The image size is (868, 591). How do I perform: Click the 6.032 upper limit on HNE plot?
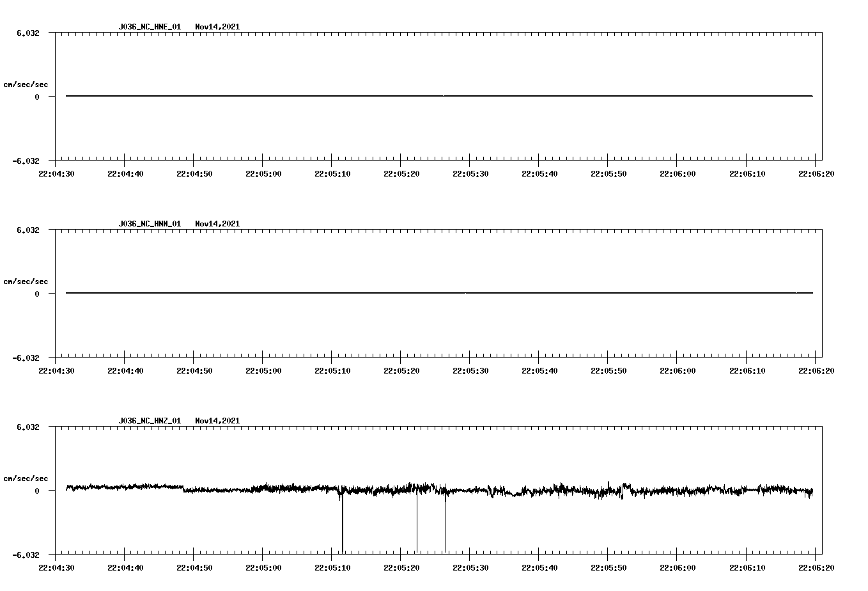click(x=28, y=33)
